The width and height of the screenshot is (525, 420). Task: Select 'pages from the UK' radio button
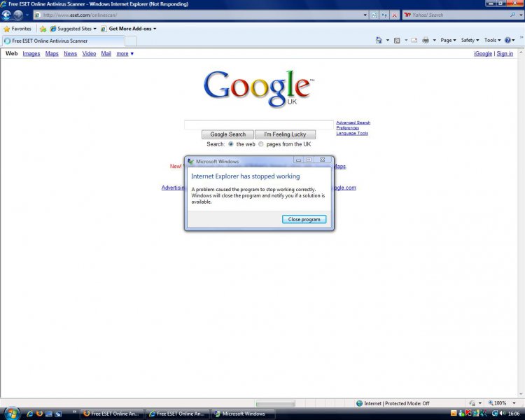(x=261, y=144)
